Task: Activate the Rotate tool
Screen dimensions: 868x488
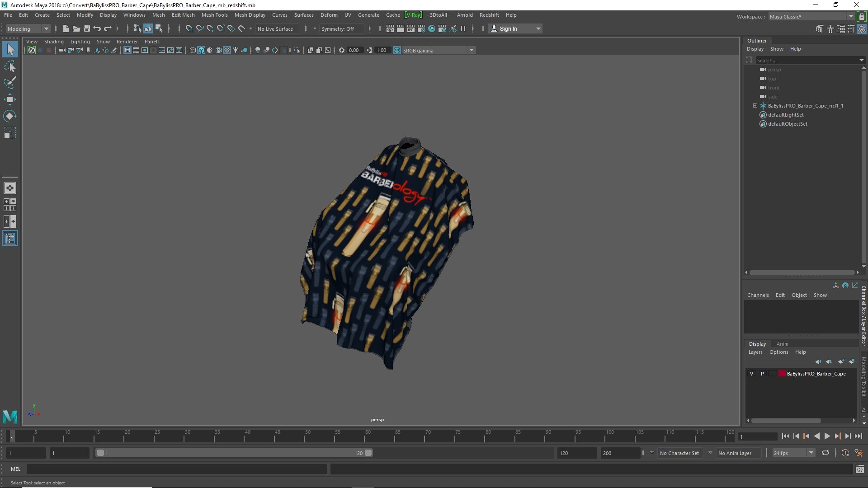Action: pos(10,116)
